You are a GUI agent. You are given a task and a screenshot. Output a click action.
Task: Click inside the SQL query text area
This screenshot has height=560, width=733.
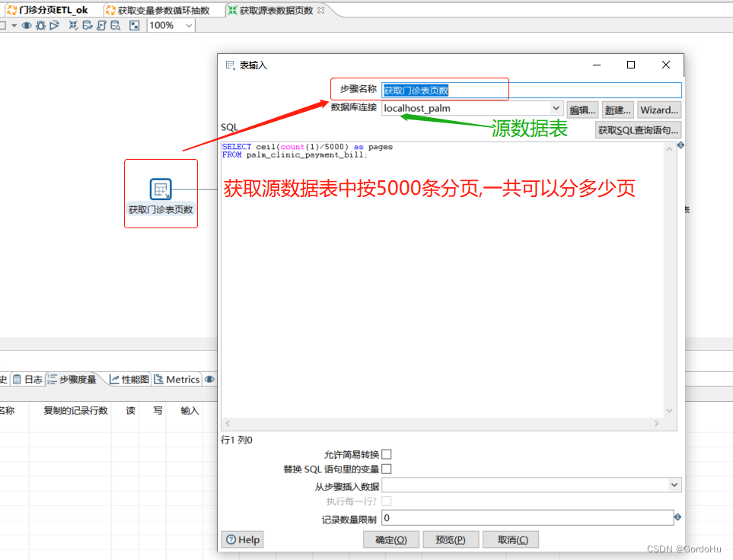[442, 281]
